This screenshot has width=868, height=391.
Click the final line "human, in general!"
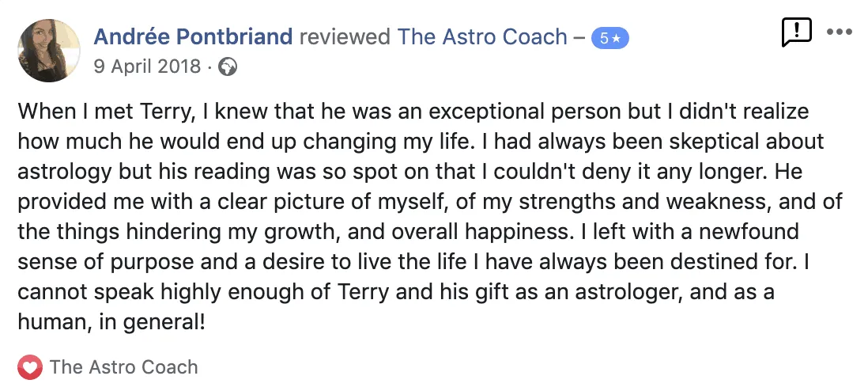tap(111, 323)
